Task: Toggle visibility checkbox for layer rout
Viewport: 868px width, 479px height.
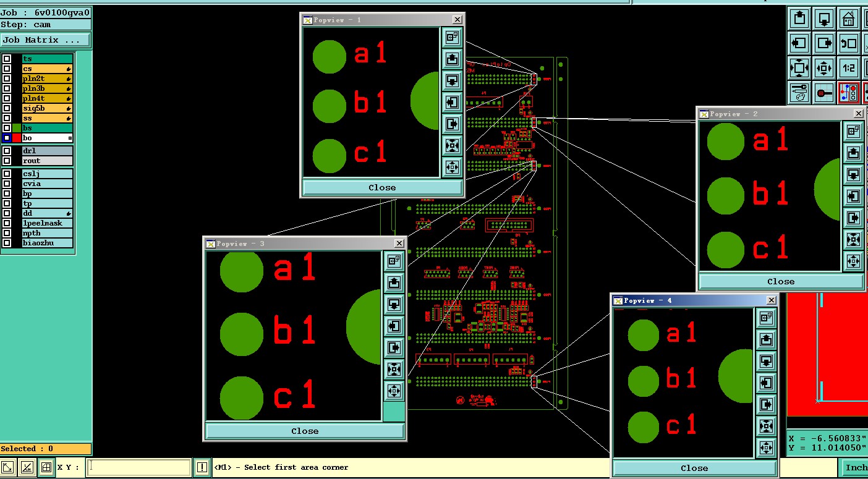Action: (7, 161)
